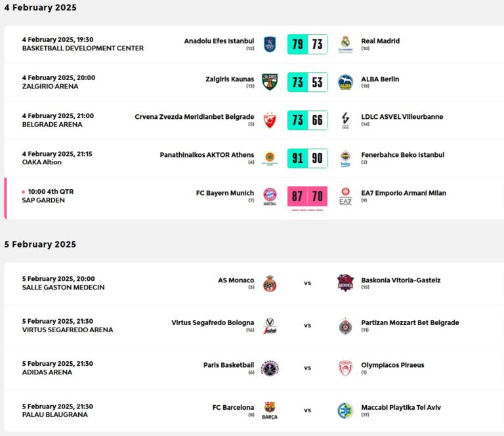Viewport: 504px width, 436px height.
Task: Click the Paris Basketball team name
Action: point(228,365)
